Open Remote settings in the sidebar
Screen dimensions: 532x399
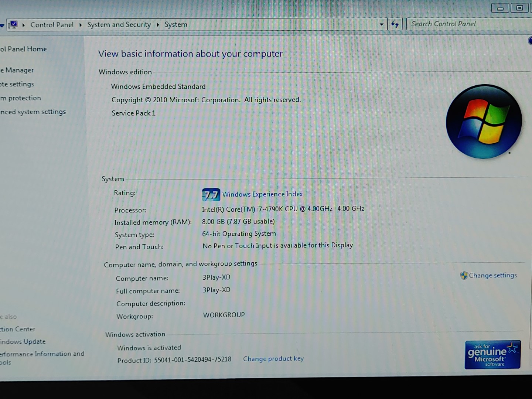(17, 84)
